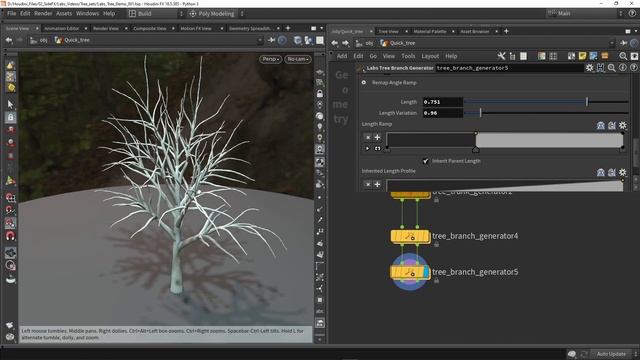Open the network path dropdown arrow
Screen dimensions: 640x360
click(x=612, y=43)
